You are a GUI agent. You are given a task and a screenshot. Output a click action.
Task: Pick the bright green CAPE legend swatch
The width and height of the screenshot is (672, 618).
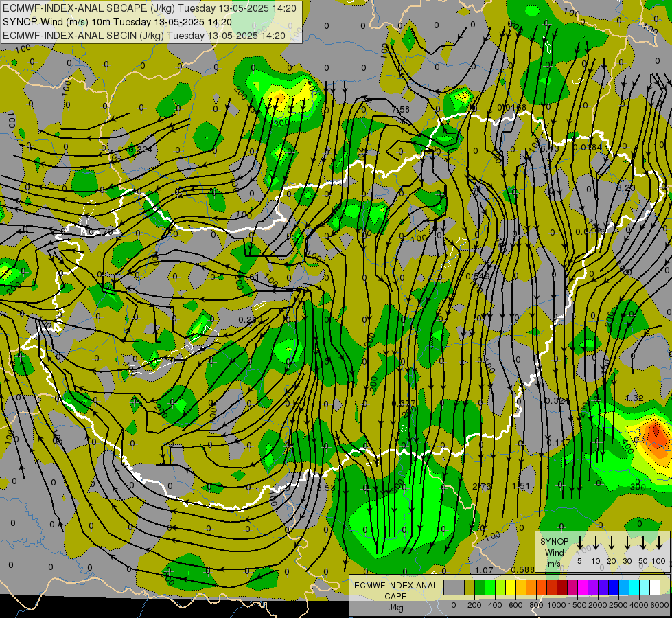point(490,587)
